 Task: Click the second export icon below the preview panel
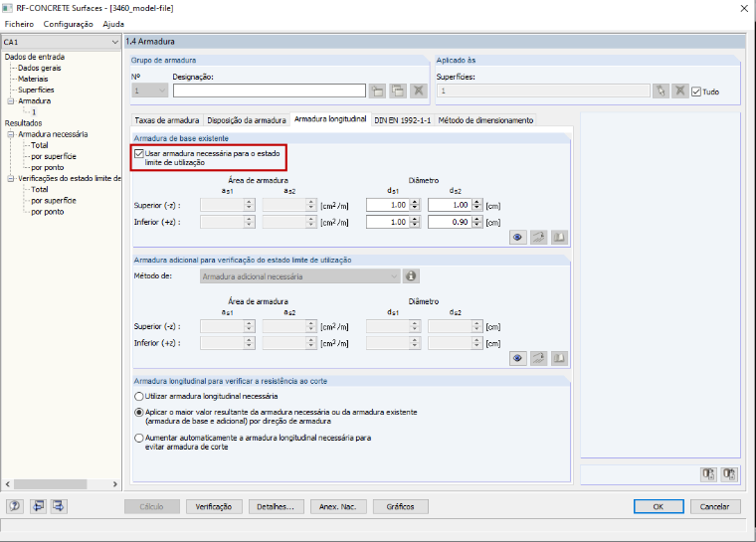(x=729, y=474)
